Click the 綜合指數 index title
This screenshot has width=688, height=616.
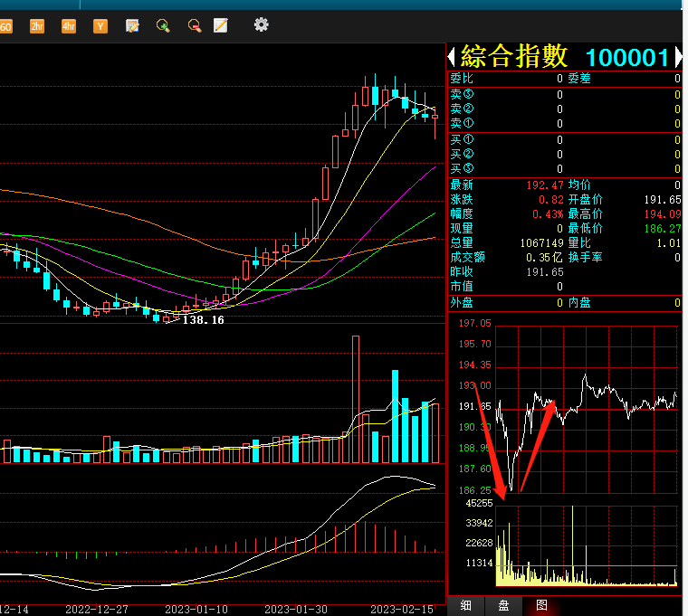(x=514, y=57)
